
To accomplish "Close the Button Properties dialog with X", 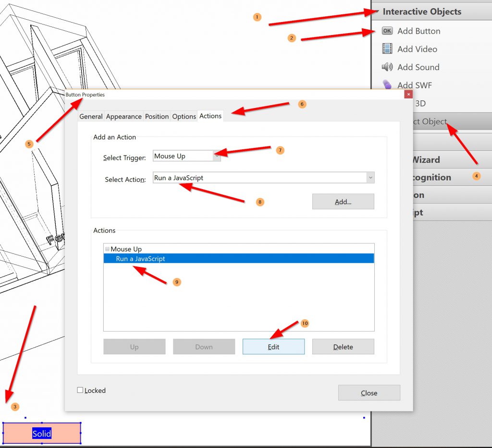I will click(408, 95).
